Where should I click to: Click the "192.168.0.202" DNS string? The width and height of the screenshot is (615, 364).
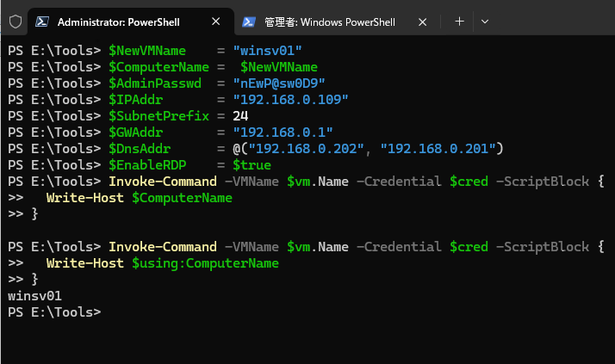pos(307,149)
